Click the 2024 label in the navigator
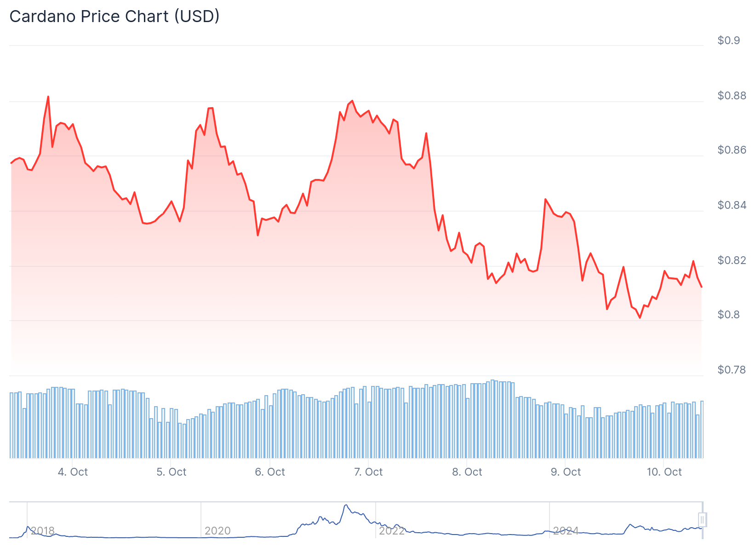Screen dimensions: 756x552 click(x=566, y=531)
